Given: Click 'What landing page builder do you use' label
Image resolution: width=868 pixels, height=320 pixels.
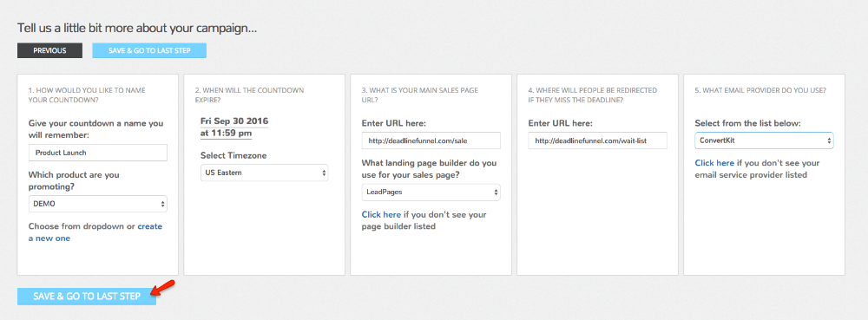Looking at the screenshot, I should [x=429, y=169].
